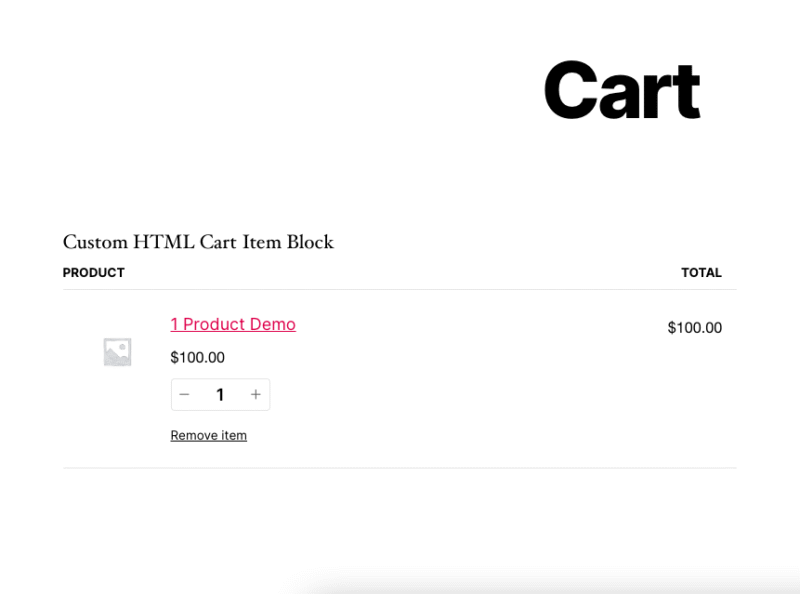Click the TOTAL column header
Viewport: 800px width, 594px height.
tap(702, 272)
